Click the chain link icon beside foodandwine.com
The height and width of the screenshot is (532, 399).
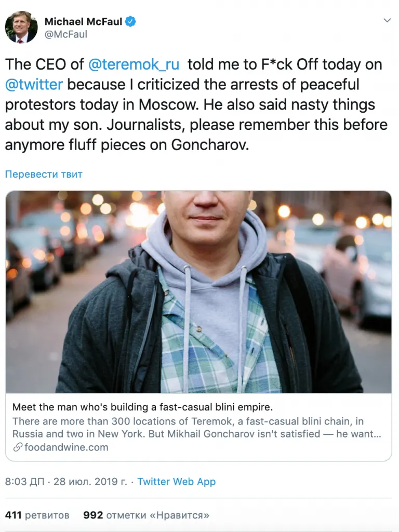point(17,447)
